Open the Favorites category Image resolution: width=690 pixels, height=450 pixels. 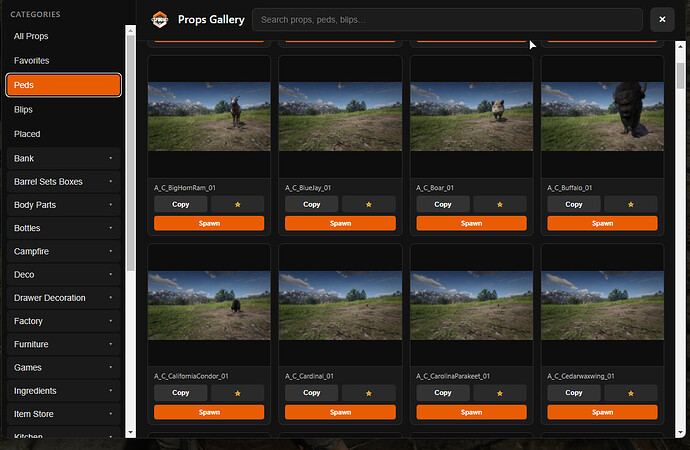[x=63, y=61]
